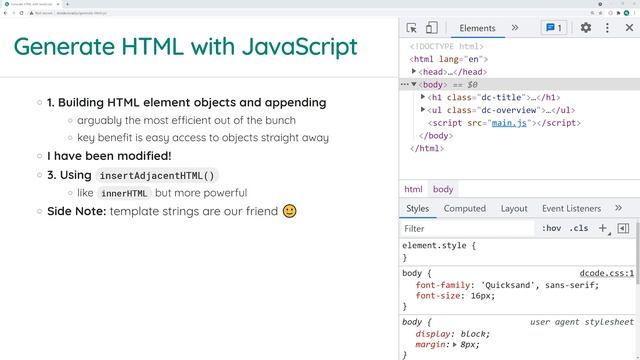This screenshot has height=360, width=640.
Task: Reload the page with browser refresh icon
Action: (x=21, y=13)
